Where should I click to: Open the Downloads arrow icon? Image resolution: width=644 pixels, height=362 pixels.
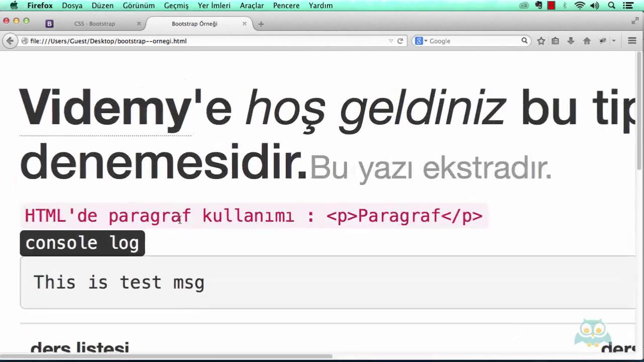(x=571, y=41)
